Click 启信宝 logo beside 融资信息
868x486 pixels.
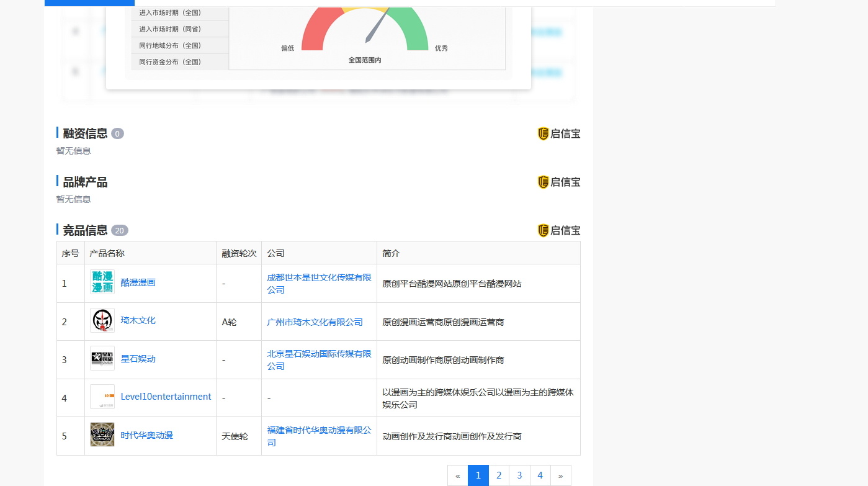[x=559, y=133]
